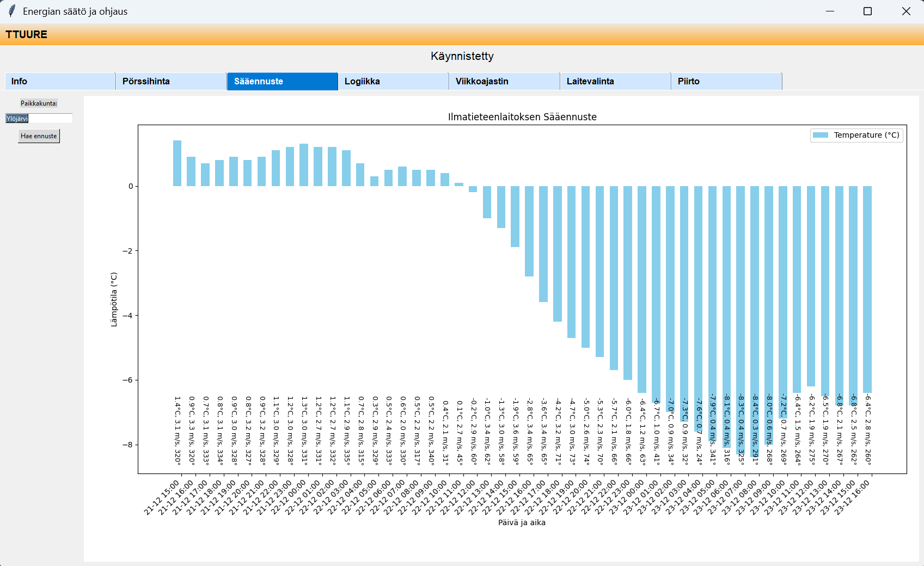Screen dimensions: 924x566
Task: Close the Energian säätö ja ohjaus window
Action: coord(906,11)
